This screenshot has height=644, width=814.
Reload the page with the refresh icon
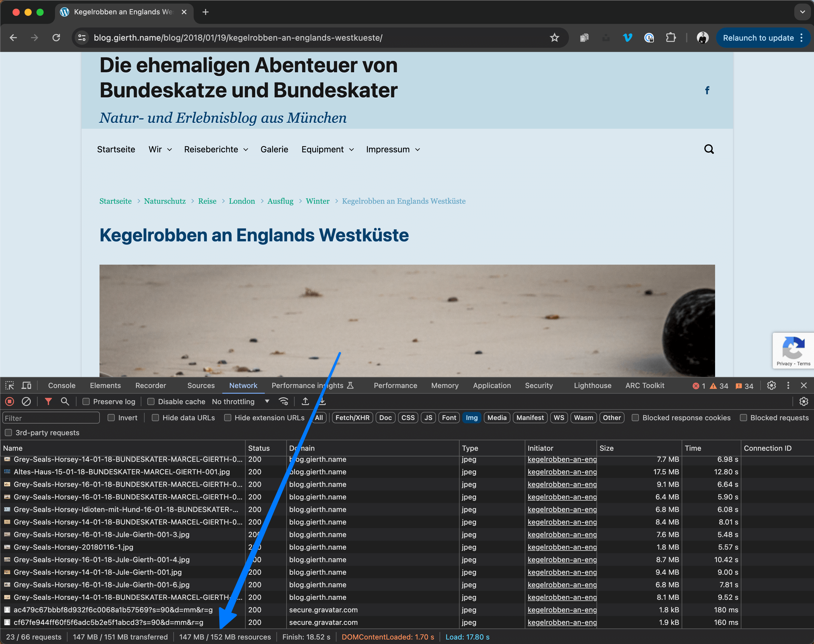(x=56, y=38)
